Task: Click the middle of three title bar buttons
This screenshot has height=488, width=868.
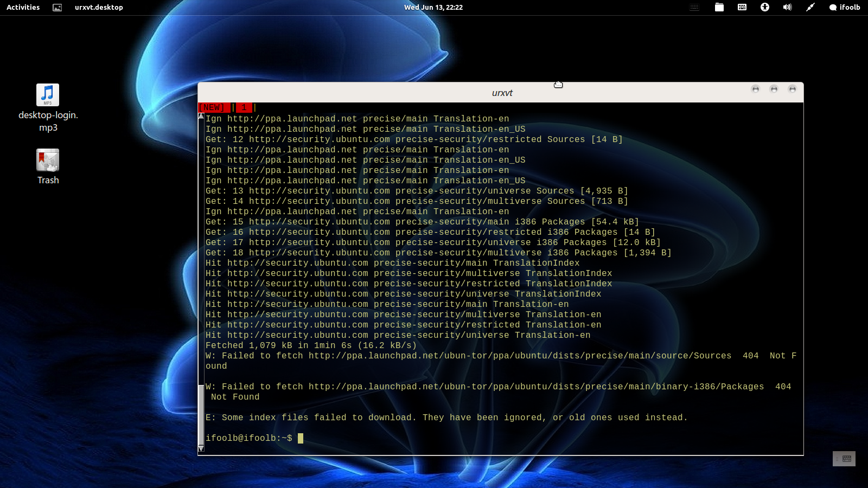Action: pos(774,89)
